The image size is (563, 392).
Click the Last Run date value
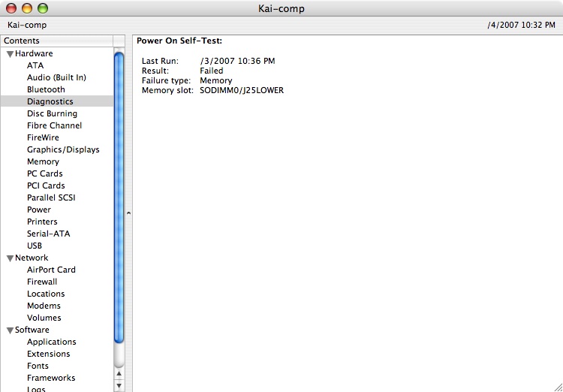(238, 61)
